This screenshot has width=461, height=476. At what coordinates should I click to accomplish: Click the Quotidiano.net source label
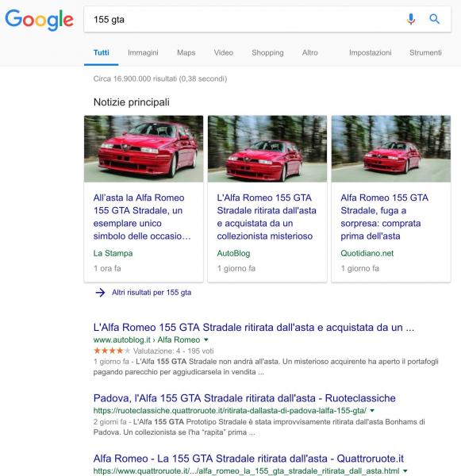click(x=367, y=253)
